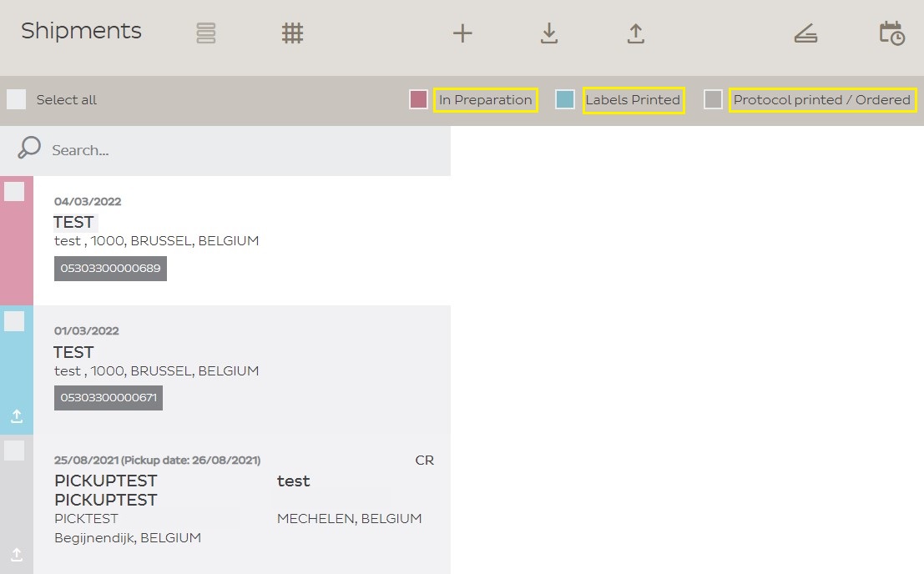924x574 pixels.
Task: Click the download/import arrow icon
Action: [548, 33]
